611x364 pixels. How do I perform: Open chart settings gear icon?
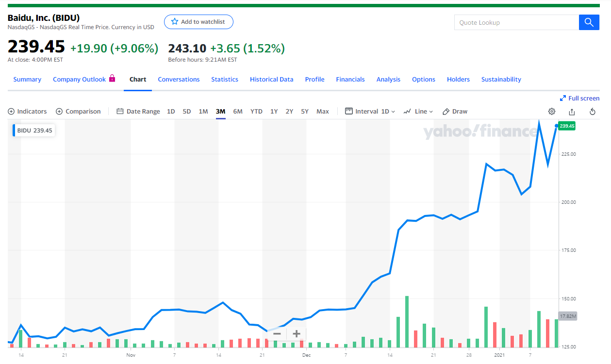tap(552, 112)
